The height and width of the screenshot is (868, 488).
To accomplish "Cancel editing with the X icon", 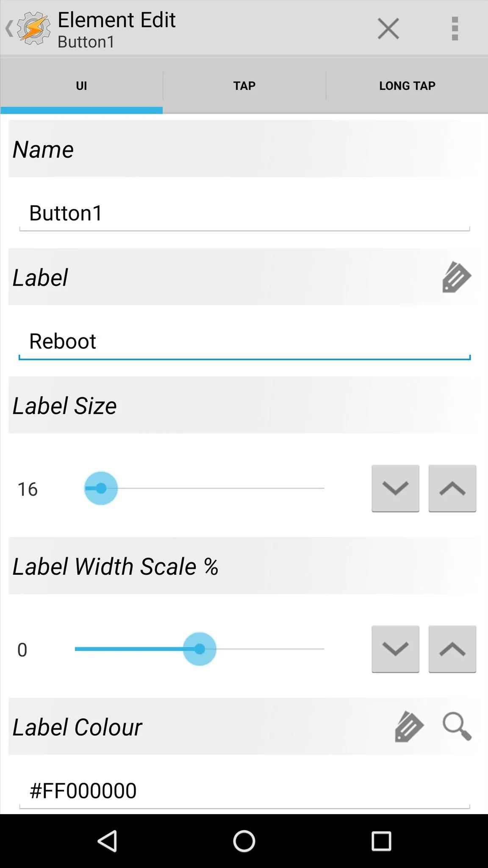I will pyautogui.click(x=388, y=29).
